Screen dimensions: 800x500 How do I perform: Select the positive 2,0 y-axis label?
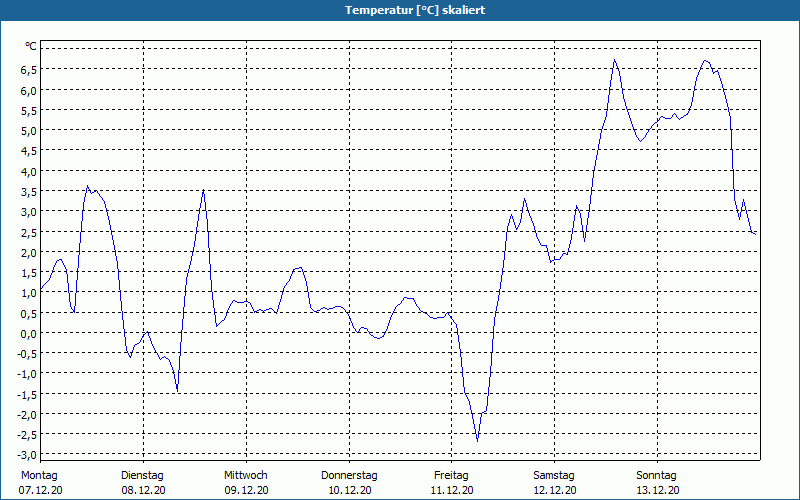tap(29, 253)
